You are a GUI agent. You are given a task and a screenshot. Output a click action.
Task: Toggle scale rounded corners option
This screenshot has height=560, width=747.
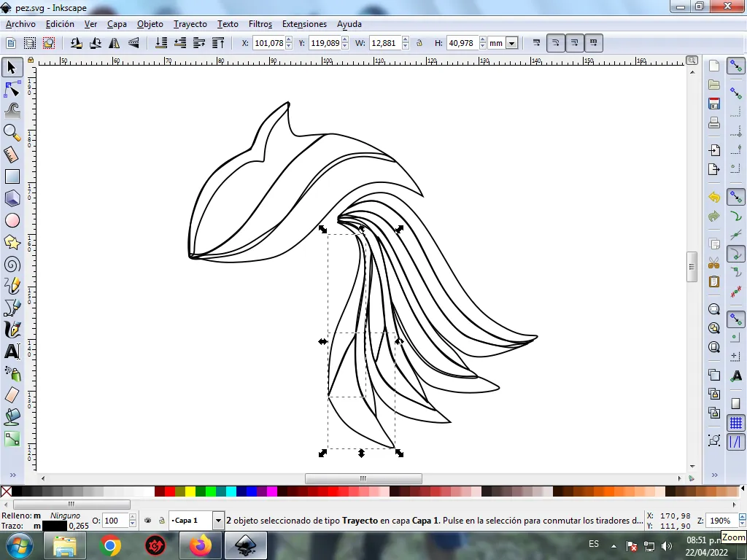click(x=555, y=43)
